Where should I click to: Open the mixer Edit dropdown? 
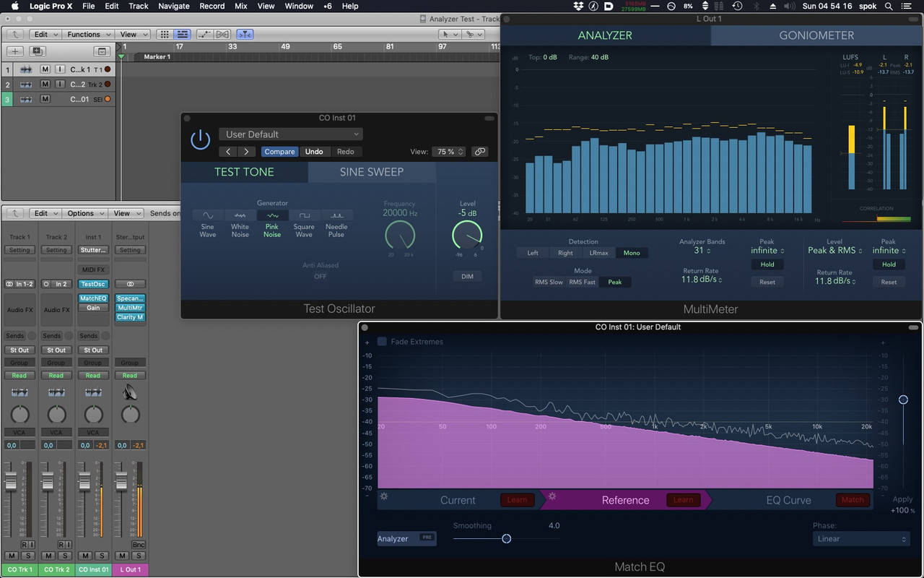pos(45,213)
